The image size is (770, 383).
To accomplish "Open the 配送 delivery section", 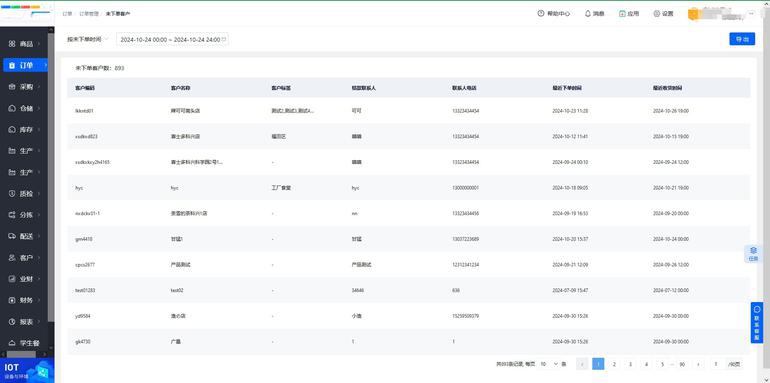I will (24, 236).
